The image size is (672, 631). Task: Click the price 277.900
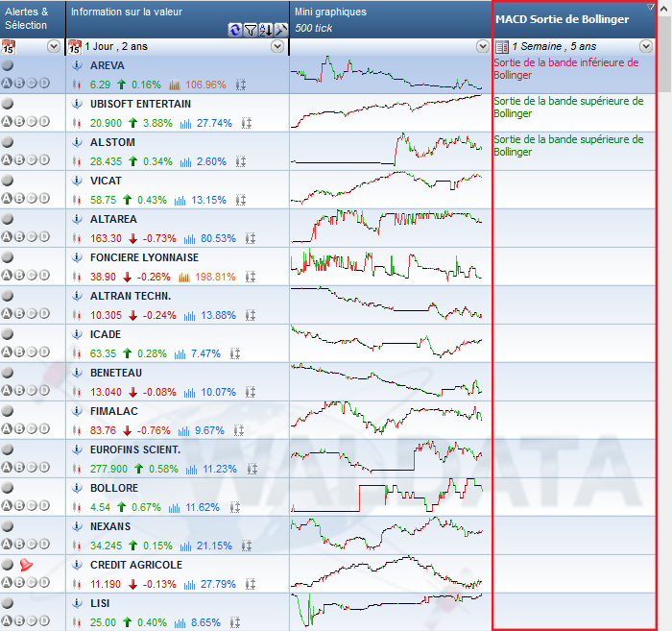coord(108,469)
